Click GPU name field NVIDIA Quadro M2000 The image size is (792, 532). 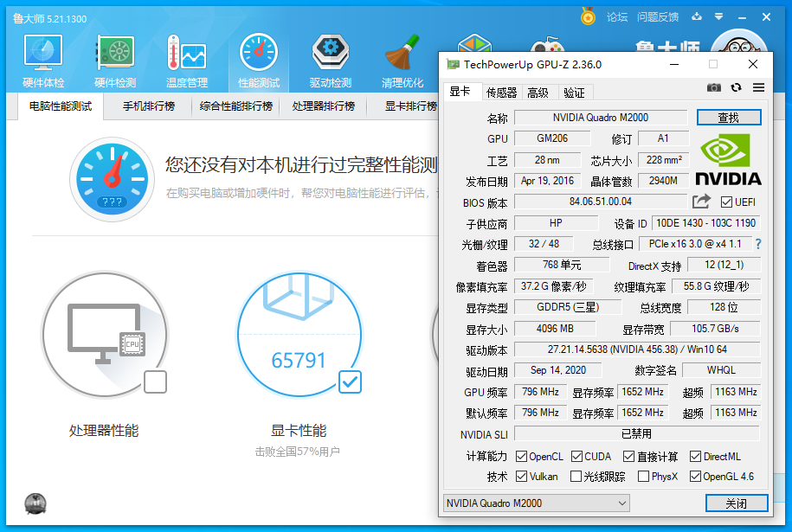pos(601,118)
